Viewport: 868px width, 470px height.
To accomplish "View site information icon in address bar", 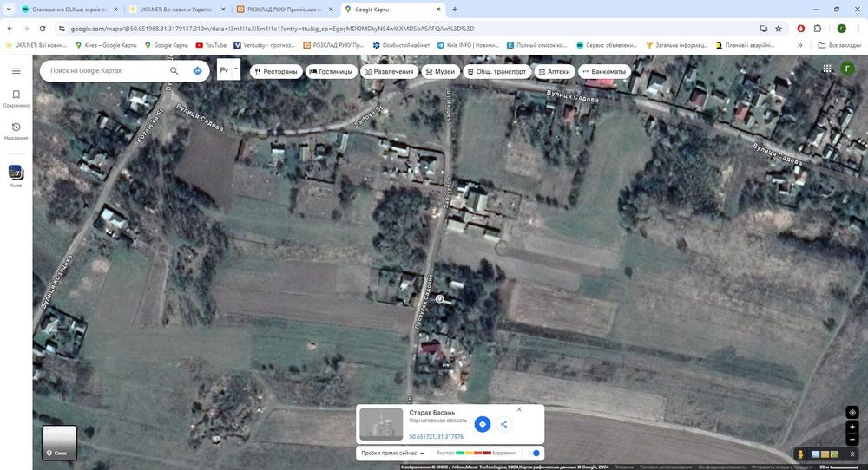I will (x=62, y=29).
